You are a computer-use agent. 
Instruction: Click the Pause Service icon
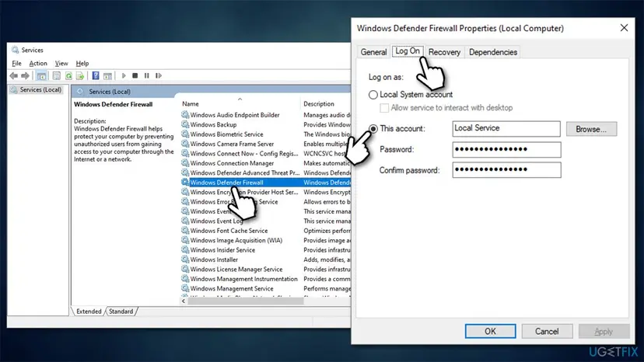tap(147, 75)
